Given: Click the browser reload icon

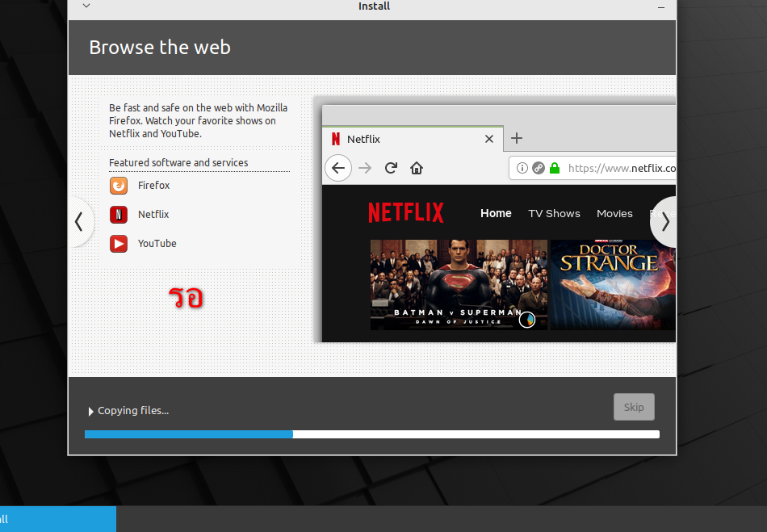Looking at the screenshot, I should (x=391, y=168).
